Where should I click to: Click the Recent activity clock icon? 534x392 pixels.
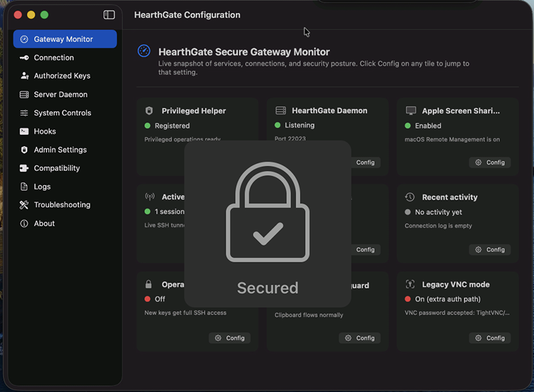pyautogui.click(x=410, y=197)
